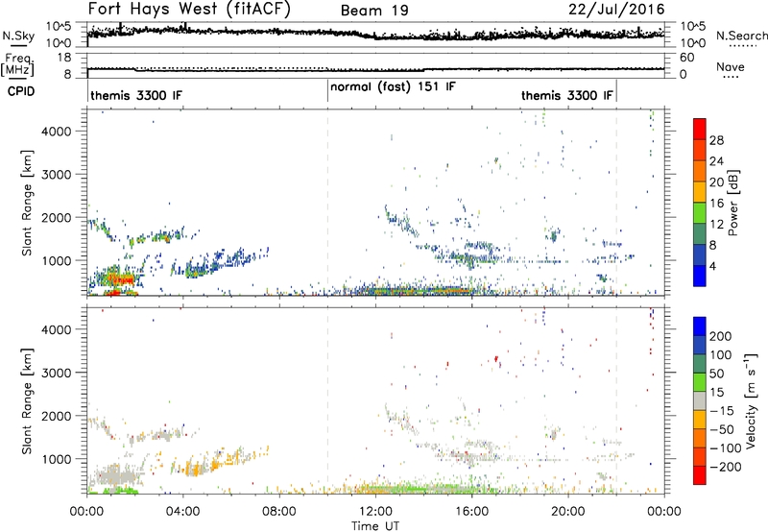Click the 16:00 time tick label
768x532 pixels.
coord(471,512)
